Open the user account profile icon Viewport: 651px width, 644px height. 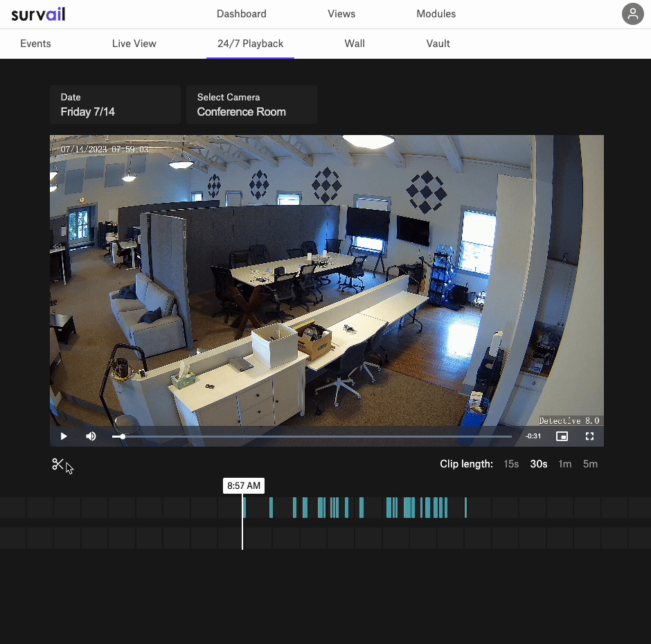pos(632,14)
